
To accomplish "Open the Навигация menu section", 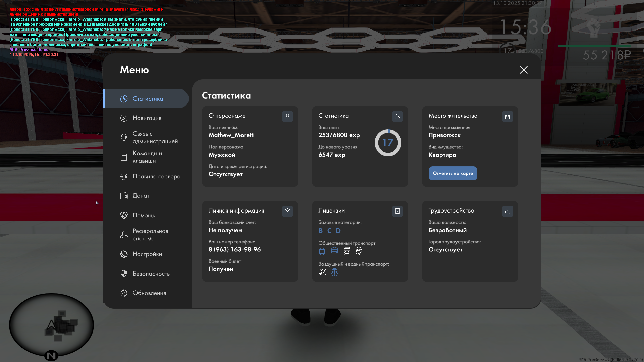I will point(147,118).
